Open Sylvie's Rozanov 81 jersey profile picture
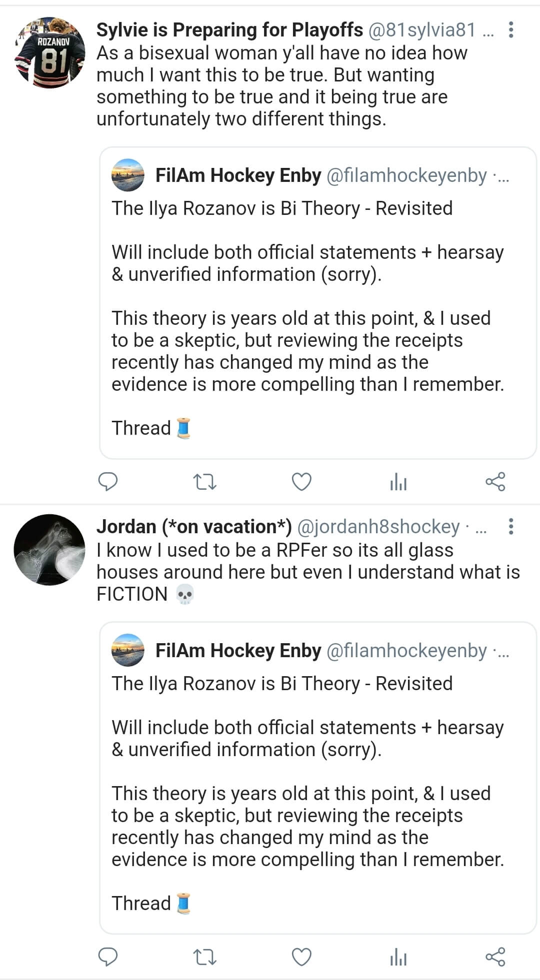The height and width of the screenshot is (980, 540). tap(49, 53)
